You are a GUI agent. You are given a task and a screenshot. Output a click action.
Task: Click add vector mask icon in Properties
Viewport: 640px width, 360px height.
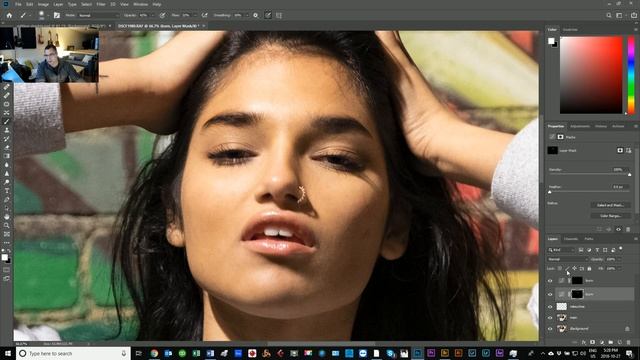[x=628, y=151]
